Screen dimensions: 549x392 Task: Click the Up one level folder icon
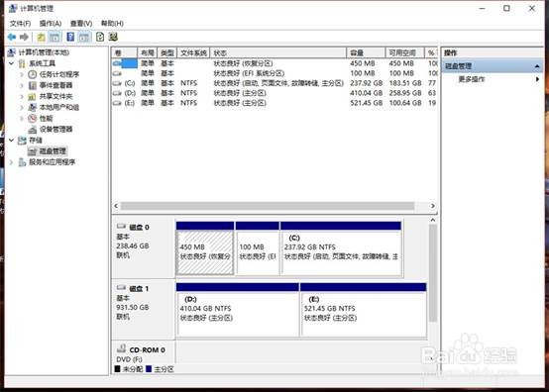[41, 37]
